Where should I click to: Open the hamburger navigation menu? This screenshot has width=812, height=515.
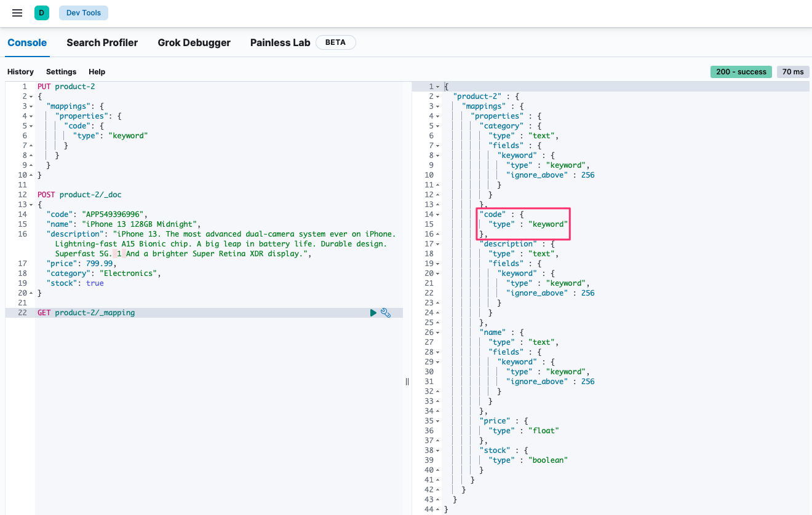(x=17, y=13)
